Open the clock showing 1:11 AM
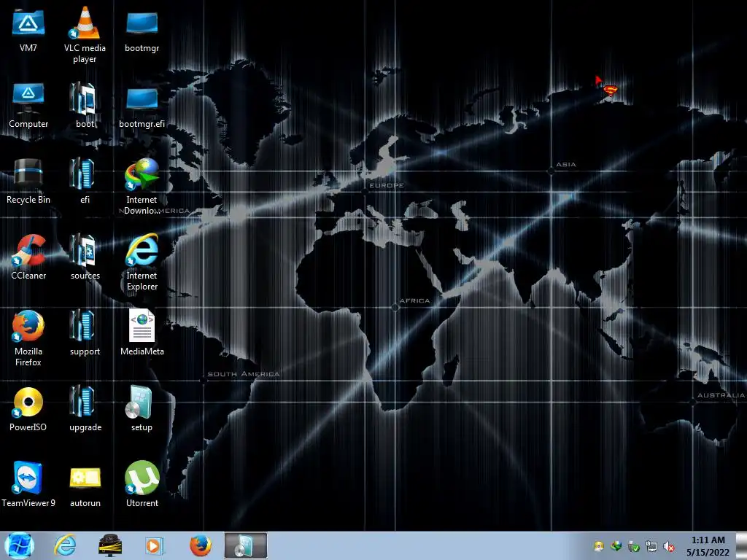This screenshot has height=560, width=747. pyautogui.click(x=708, y=545)
